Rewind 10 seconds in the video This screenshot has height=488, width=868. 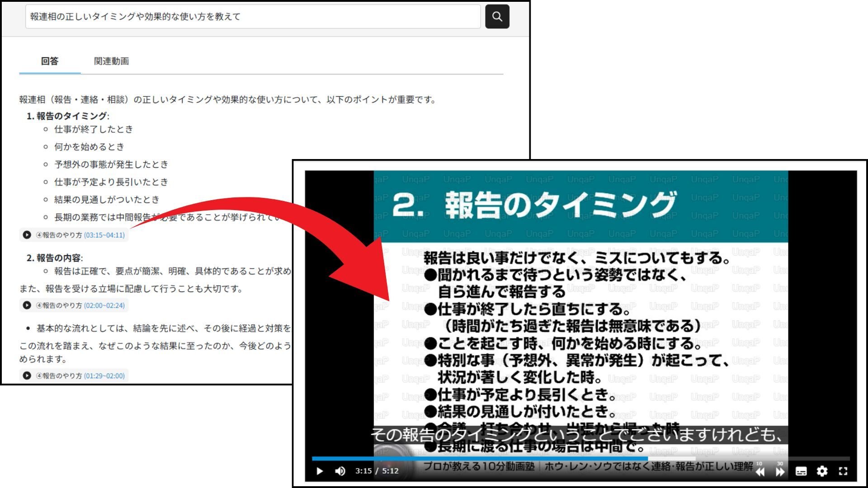(760, 470)
